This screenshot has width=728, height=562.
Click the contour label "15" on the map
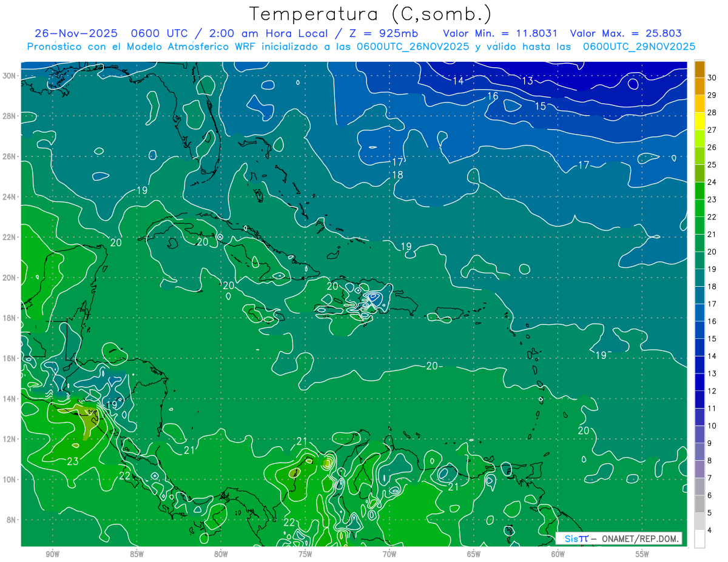[540, 106]
